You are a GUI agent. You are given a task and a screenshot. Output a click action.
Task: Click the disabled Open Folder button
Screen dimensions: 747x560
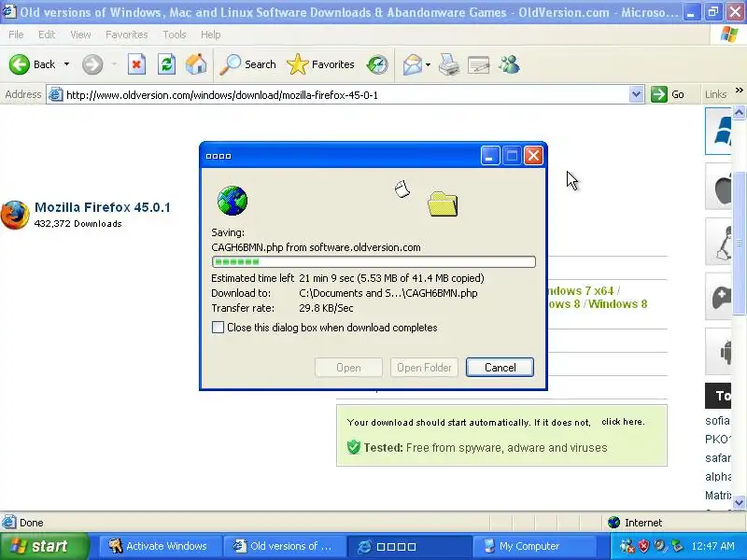pyautogui.click(x=424, y=367)
